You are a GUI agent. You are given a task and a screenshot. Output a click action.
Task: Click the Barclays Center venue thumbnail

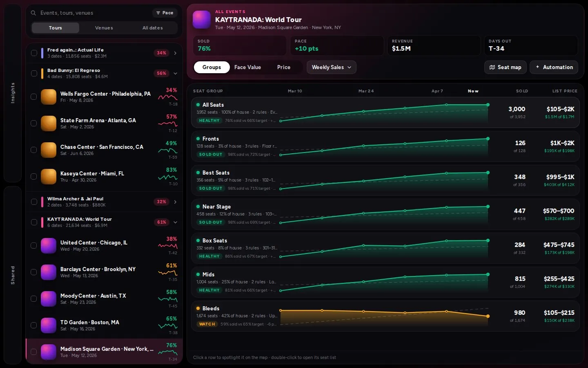(x=49, y=272)
